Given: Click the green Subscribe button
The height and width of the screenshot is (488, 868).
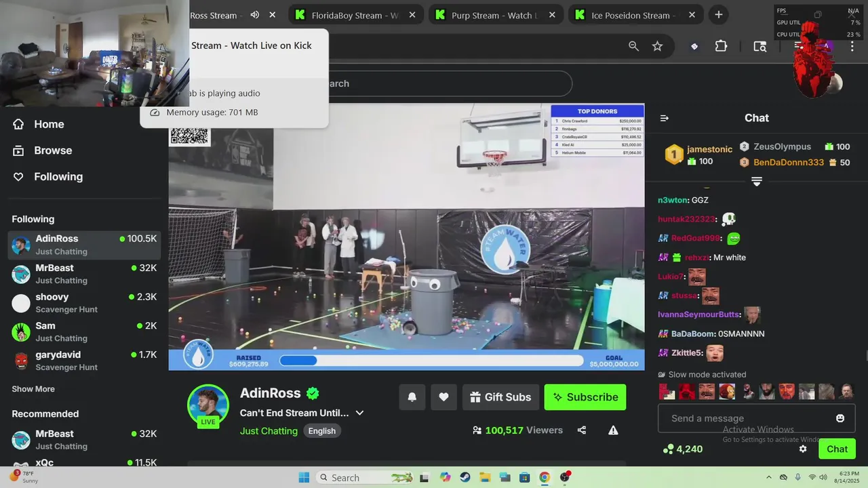Looking at the screenshot, I should [585, 397].
